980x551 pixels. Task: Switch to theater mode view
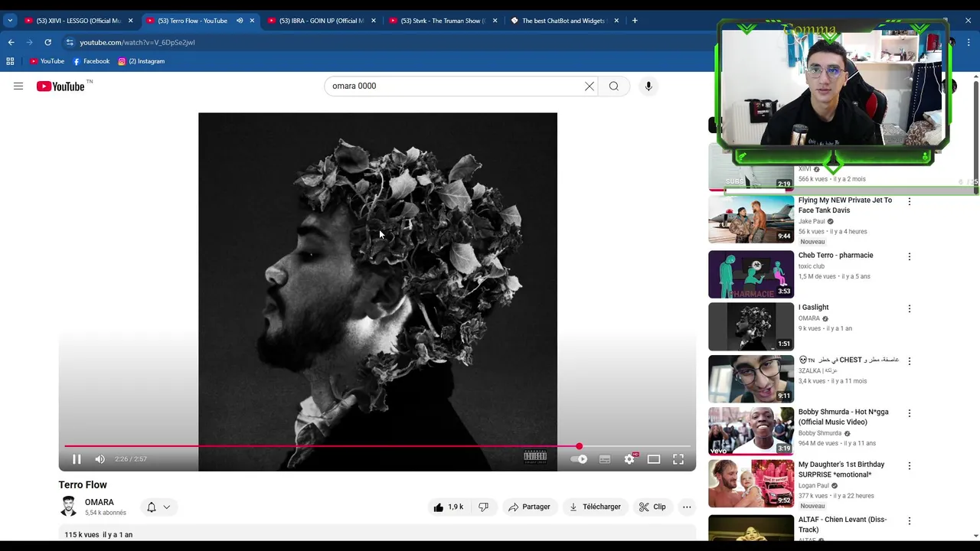point(654,459)
